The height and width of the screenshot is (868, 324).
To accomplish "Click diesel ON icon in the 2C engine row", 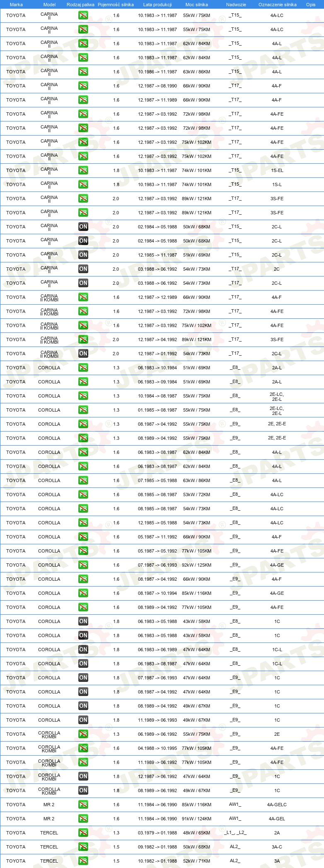I will 83,269.
